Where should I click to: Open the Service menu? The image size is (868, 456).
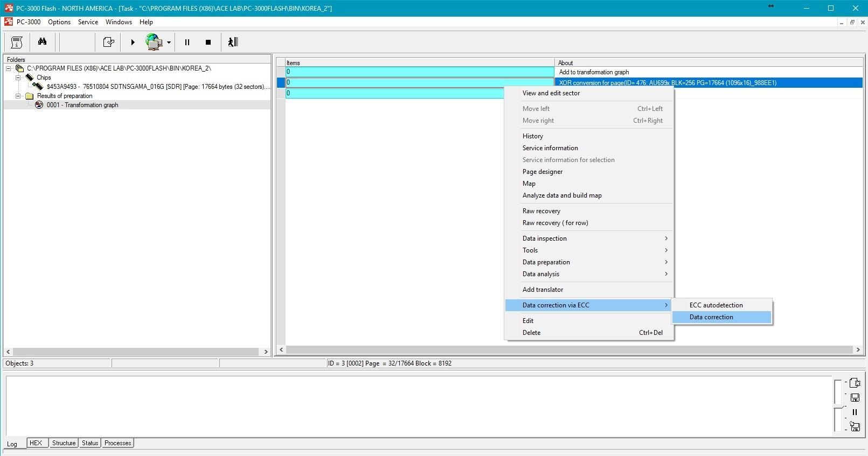88,22
